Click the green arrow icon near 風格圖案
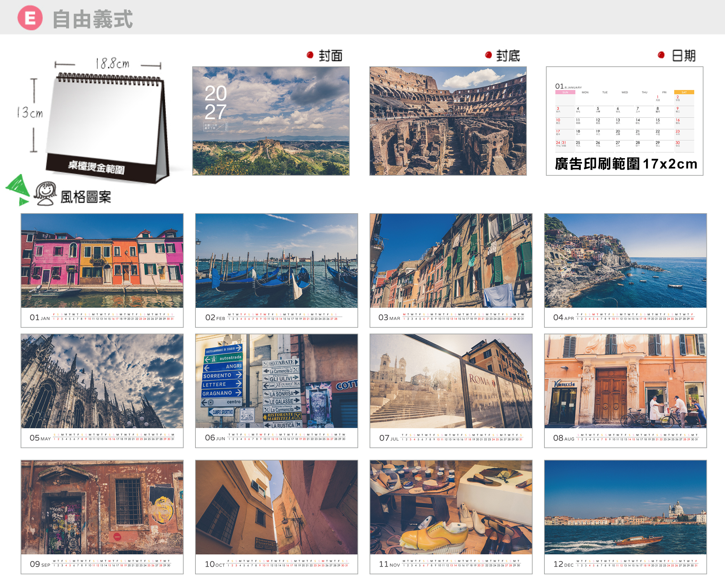 coord(17,190)
